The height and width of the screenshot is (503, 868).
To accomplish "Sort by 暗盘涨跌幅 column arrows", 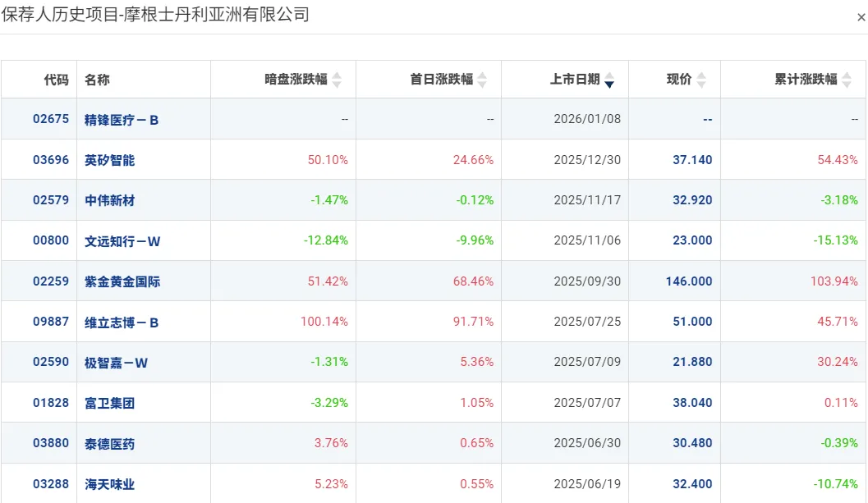I will pyautogui.click(x=337, y=80).
